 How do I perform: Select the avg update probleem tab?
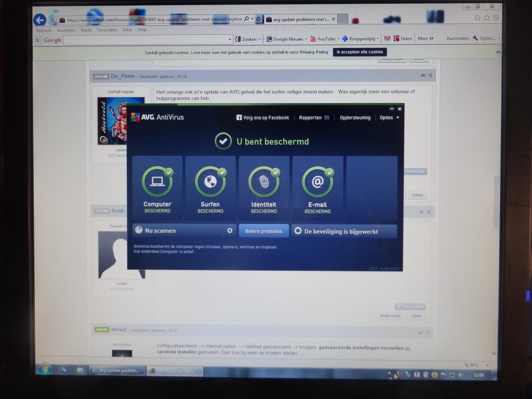pos(298,19)
